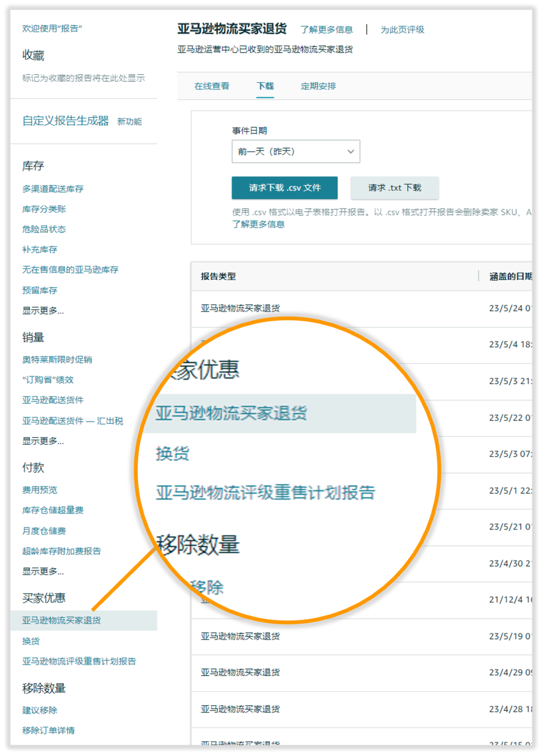
Task: Open the 移除订单详情 report
Action: pos(48,730)
